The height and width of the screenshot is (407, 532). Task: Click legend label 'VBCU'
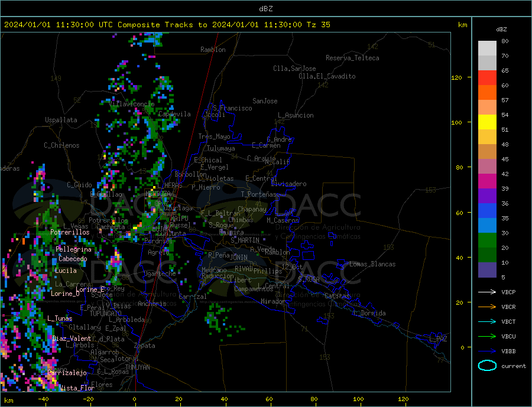pos(508,337)
